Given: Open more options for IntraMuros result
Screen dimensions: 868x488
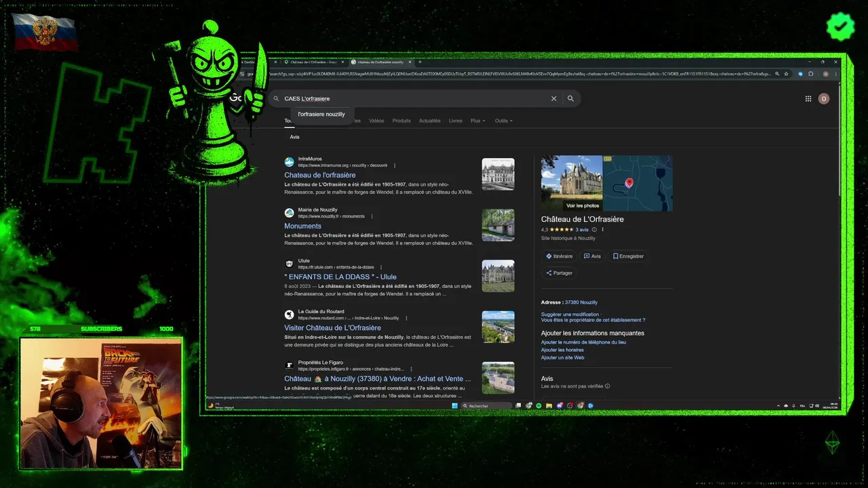Looking at the screenshot, I should (395, 165).
